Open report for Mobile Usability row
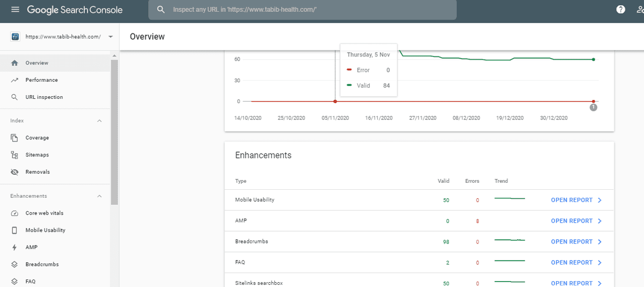 [576, 200]
